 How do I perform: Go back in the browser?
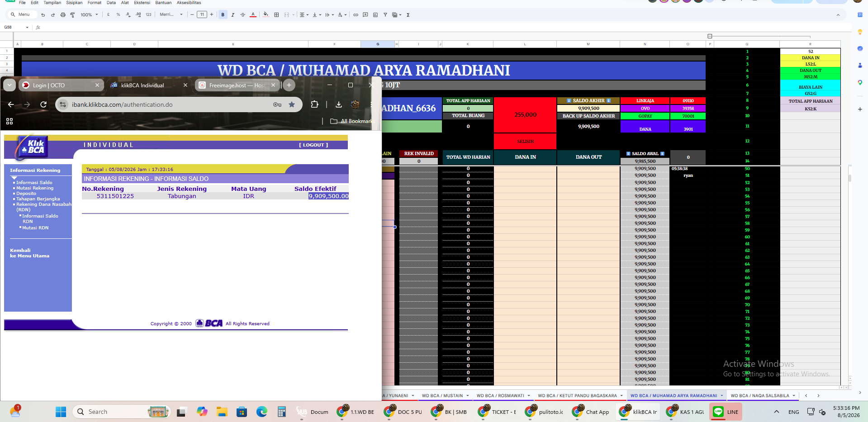pyautogui.click(x=11, y=104)
